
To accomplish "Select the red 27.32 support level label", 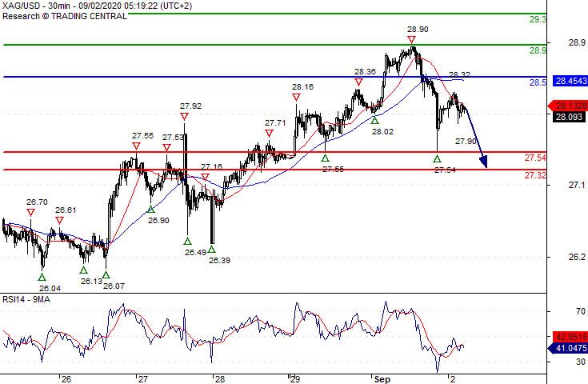I will click(535, 175).
